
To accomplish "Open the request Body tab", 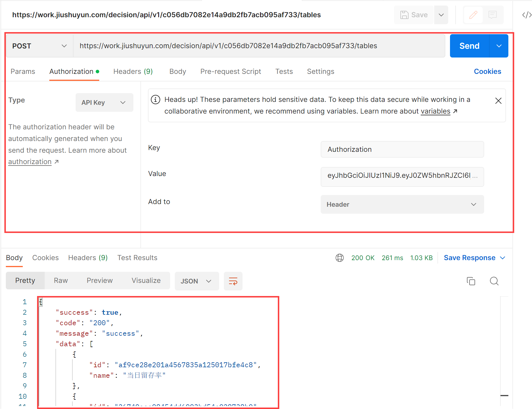I will click(x=177, y=72).
